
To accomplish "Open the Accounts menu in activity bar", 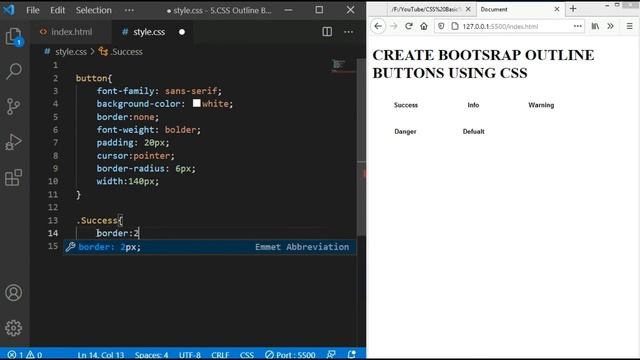I will 13,293.
